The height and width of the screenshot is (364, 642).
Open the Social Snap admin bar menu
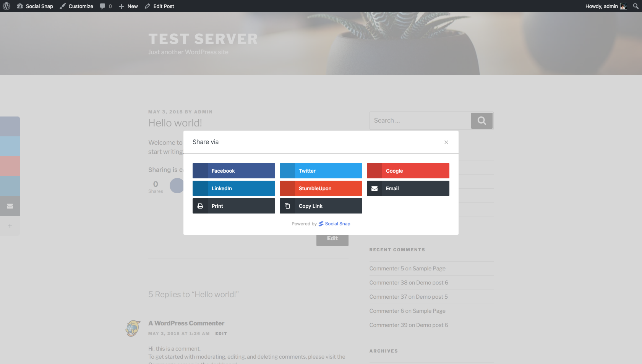click(x=35, y=6)
